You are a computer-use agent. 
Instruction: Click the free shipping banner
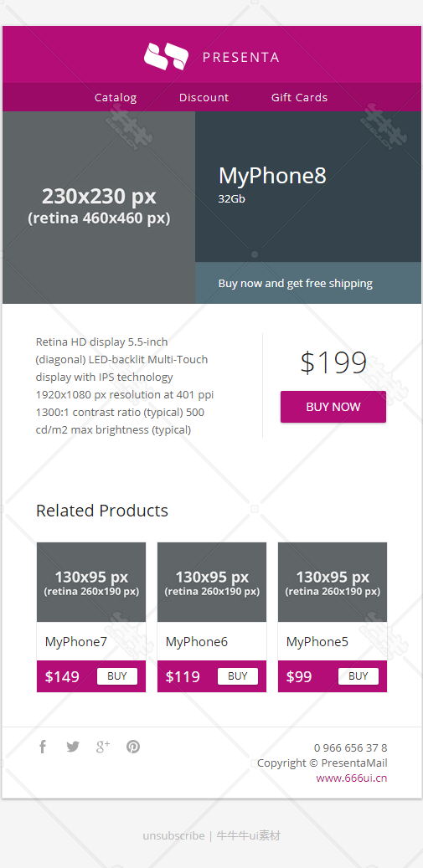pyautogui.click(x=308, y=283)
